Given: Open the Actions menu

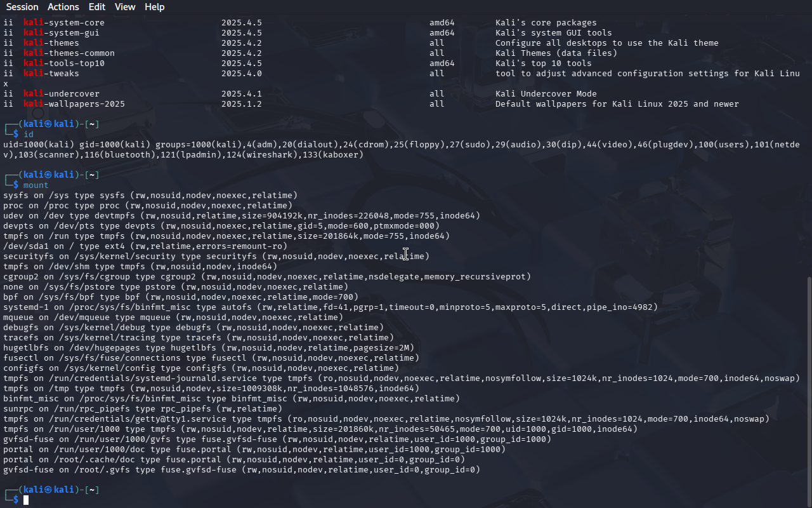Looking at the screenshot, I should coord(63,7).
